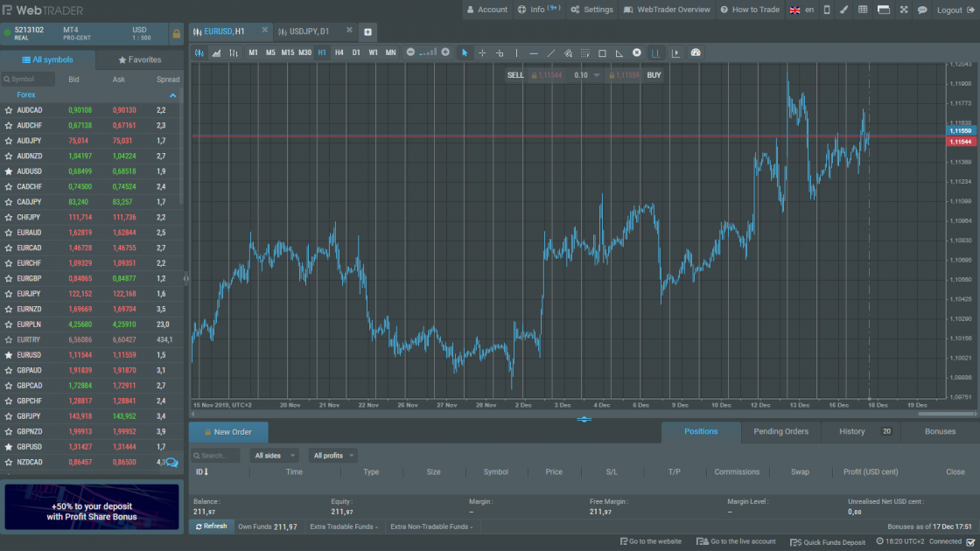
Task: Select M15 timeframe
Action: click(288, 52)
